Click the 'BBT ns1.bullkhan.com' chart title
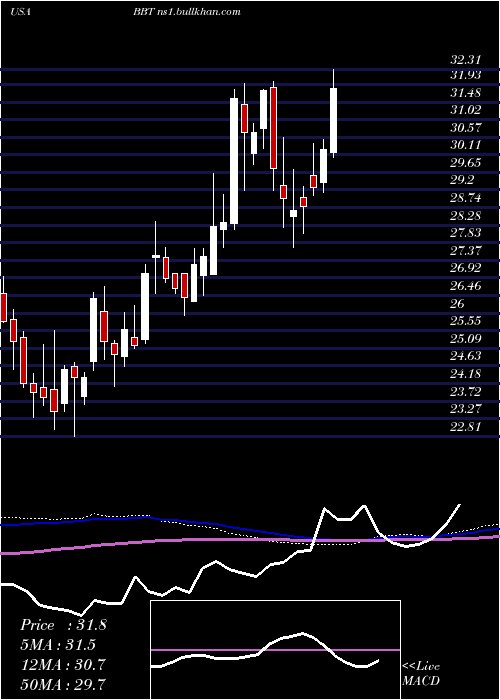The image size is (500, 700). [187, 12]
